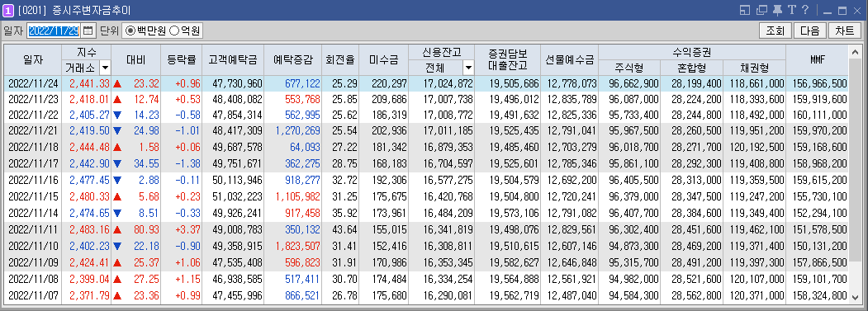
Task: Click the 다음 button
Action: coord(810,31)
